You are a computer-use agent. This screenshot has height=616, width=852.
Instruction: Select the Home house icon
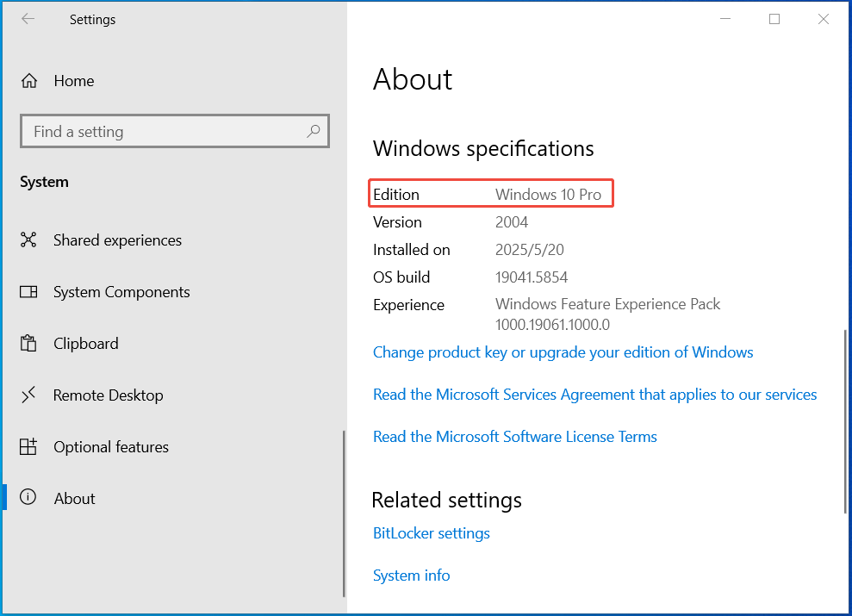[28, 80]
